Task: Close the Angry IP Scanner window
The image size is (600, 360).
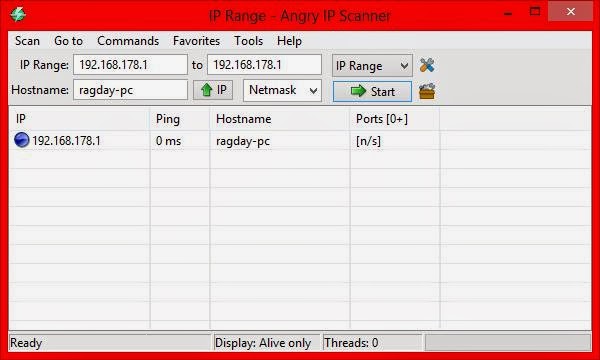Action: [x=571, y=12]
